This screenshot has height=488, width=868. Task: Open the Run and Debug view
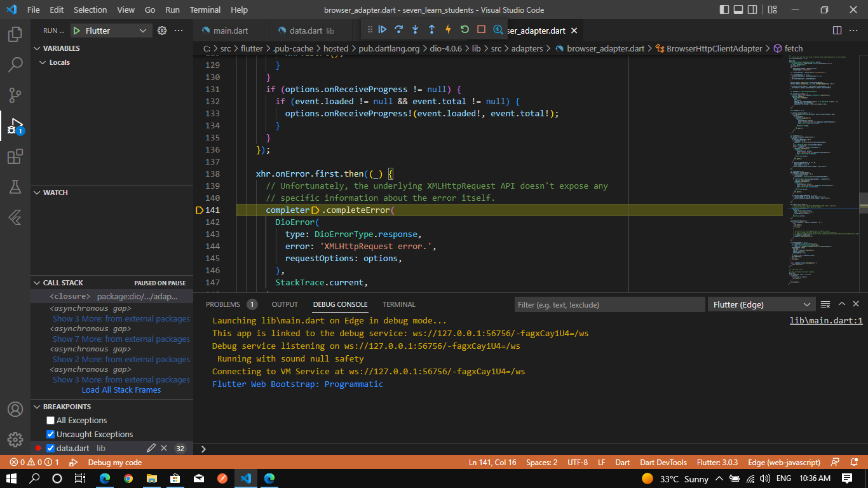point(15,126)
